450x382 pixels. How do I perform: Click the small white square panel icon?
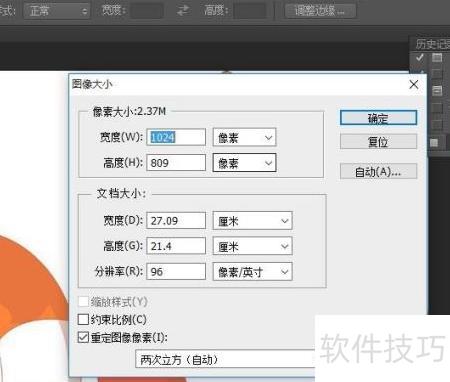click(x=434, y=143)
